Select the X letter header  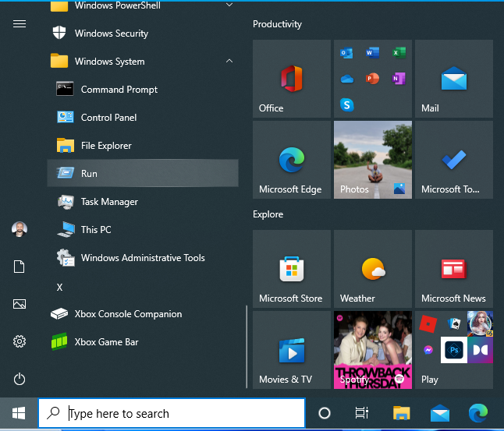point(59,287)
